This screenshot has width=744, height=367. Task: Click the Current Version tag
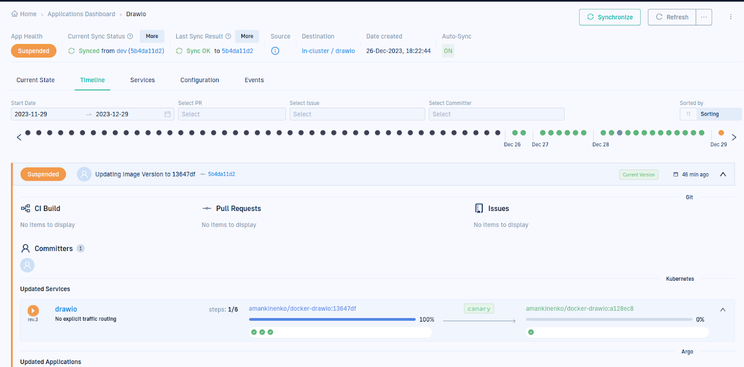[639, 175]
